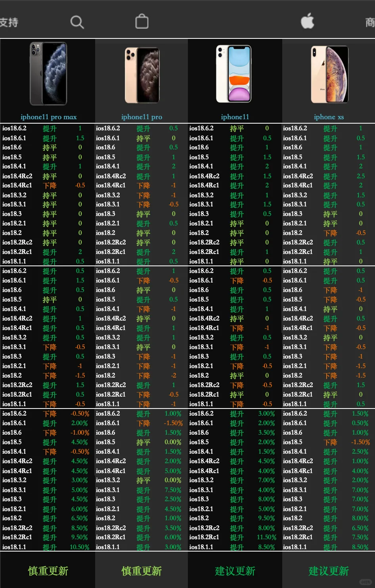The image size is (375, 588).
Task: Click "4.50%" in iphone11 pro max ios18.5 row
Action: click(80, 442)
